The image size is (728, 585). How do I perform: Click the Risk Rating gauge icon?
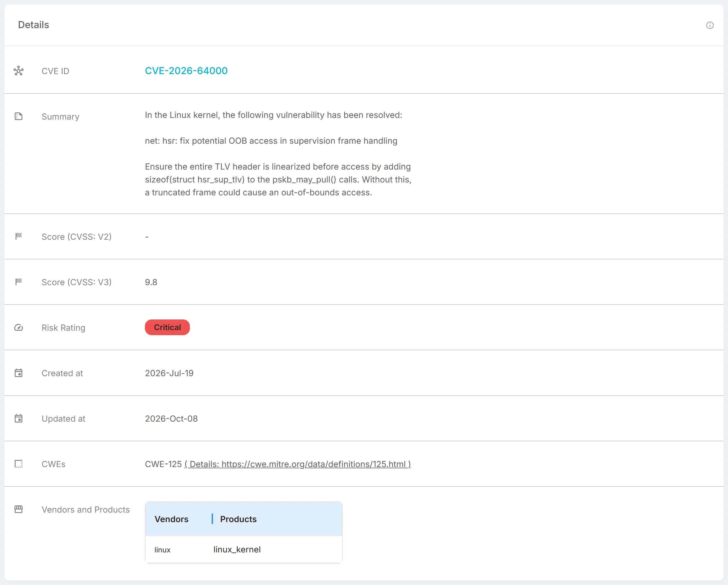[19, 327]
